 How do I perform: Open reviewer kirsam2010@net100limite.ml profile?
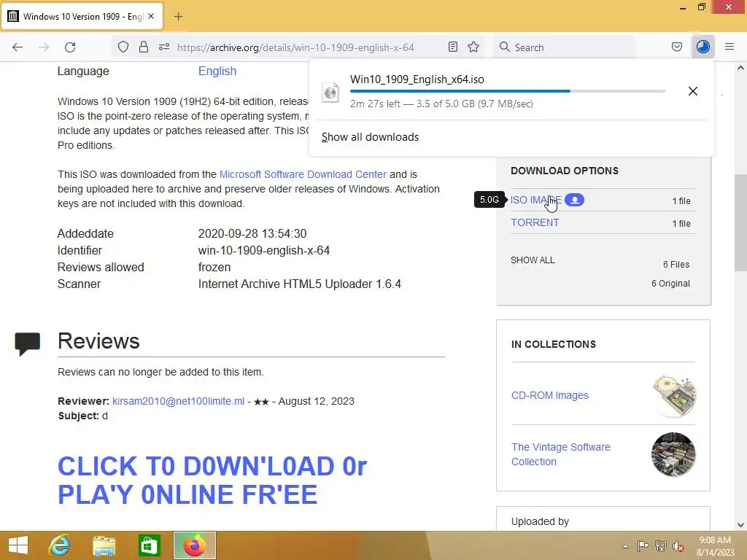tap(178, 401)
